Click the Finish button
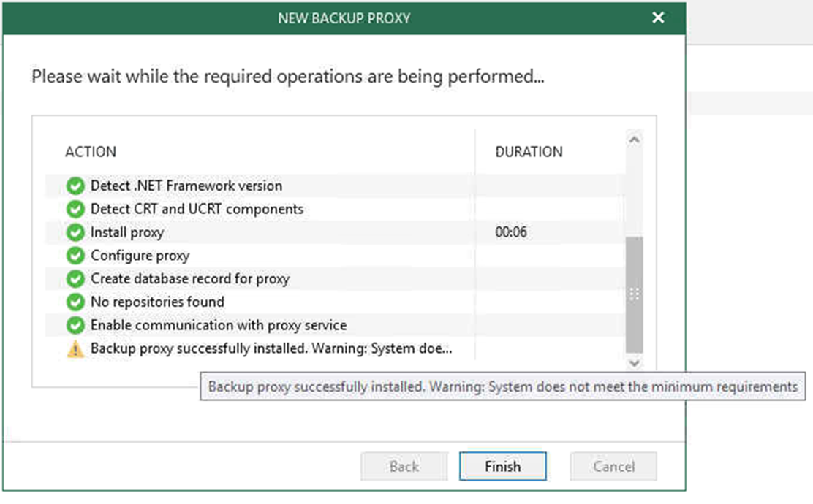 tap(502, 466)
